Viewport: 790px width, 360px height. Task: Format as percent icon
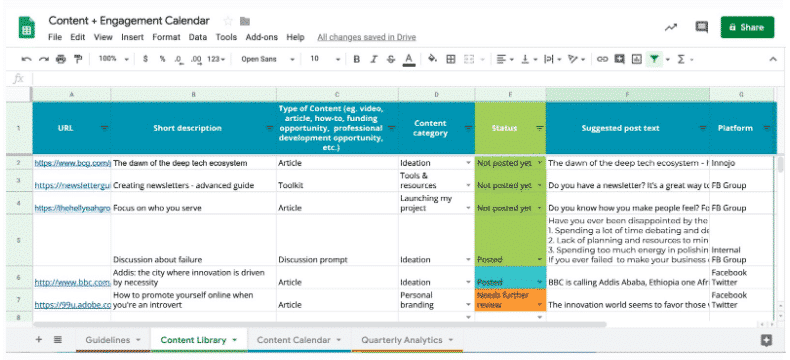[x=162, y=59]
